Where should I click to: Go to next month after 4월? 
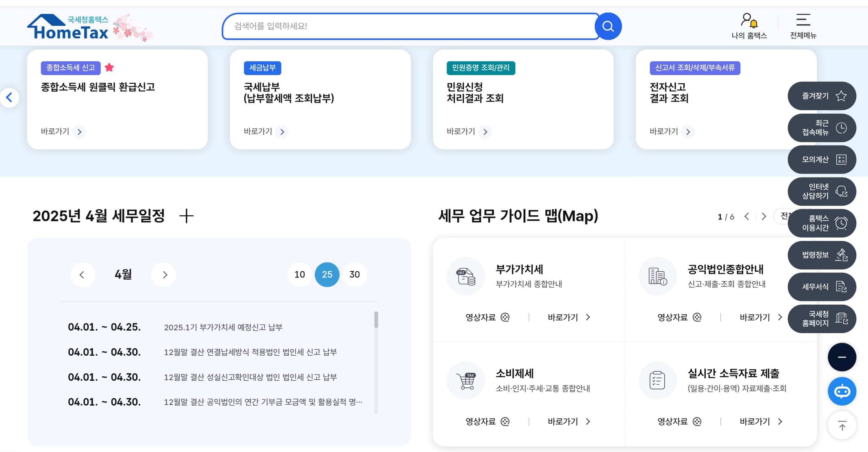coord(164,275)
